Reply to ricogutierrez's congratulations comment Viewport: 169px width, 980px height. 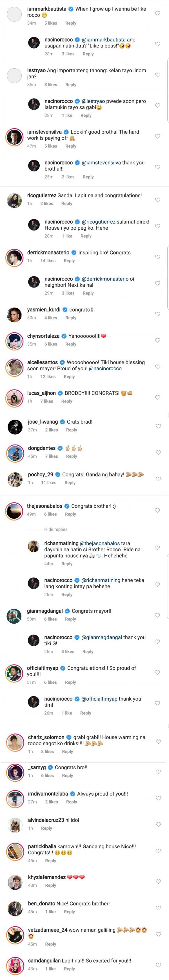pos(66,204)
